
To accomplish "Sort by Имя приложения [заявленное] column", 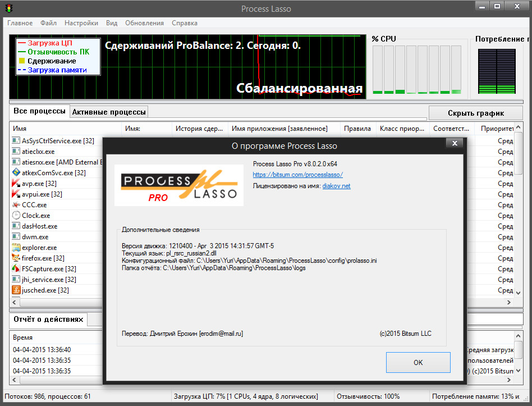I will pyautogui.click(x=284, y=129).
